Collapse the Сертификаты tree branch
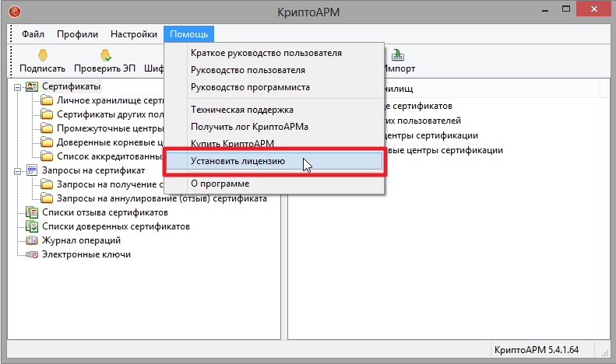 tap(17, 87)
